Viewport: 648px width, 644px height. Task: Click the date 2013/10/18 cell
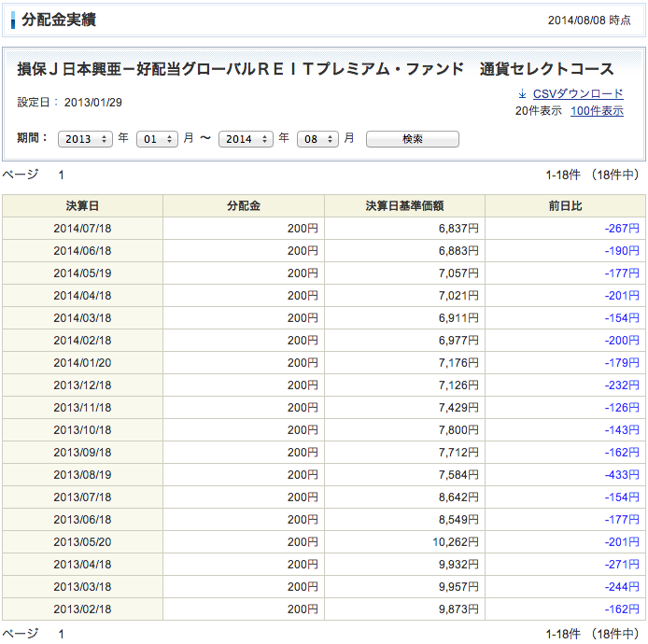[x=82, y=430]
